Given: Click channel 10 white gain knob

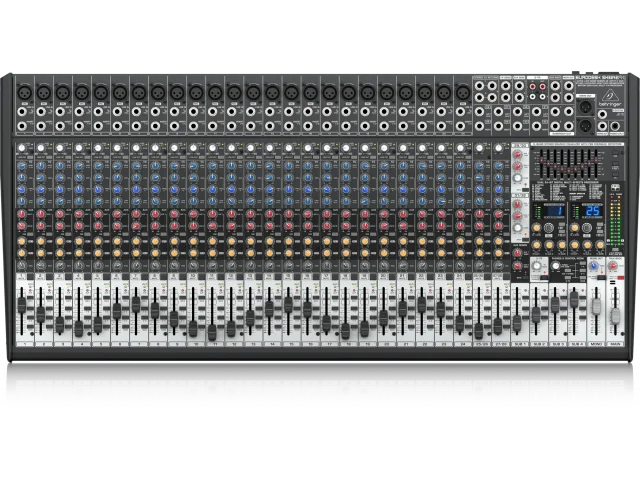Looking at the screenshot, I should (193, 148).
